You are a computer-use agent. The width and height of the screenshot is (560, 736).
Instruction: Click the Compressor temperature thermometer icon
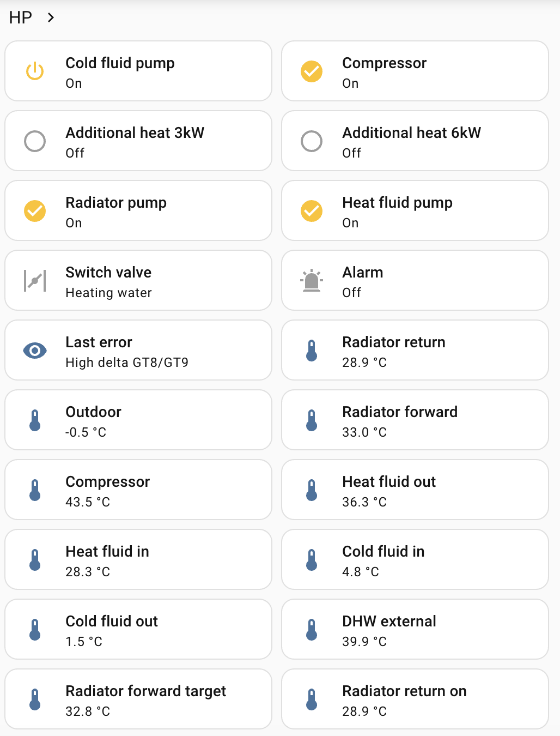35,490
